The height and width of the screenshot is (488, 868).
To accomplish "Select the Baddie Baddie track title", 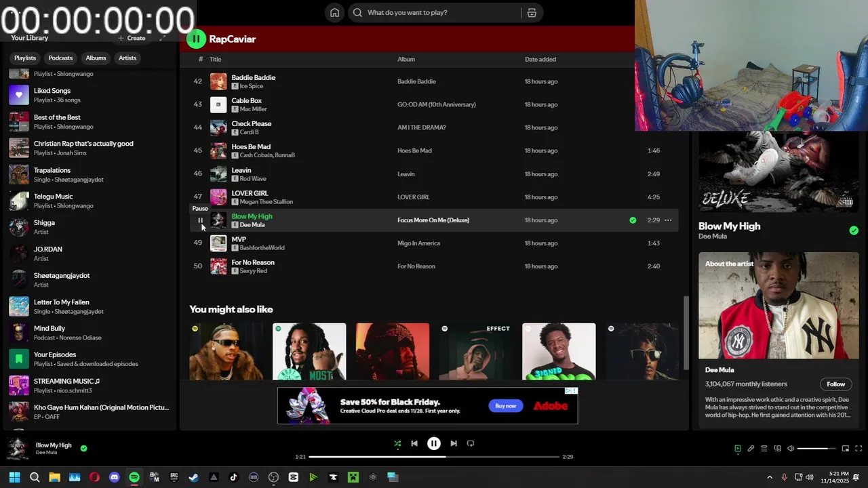I will point(254,77).
